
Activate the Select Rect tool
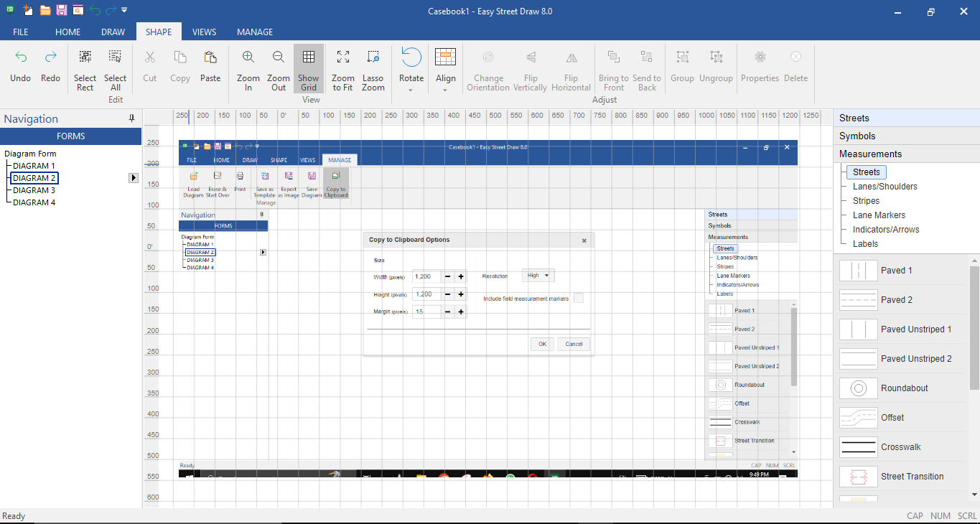pyautogui.click(x=85, y=70)
